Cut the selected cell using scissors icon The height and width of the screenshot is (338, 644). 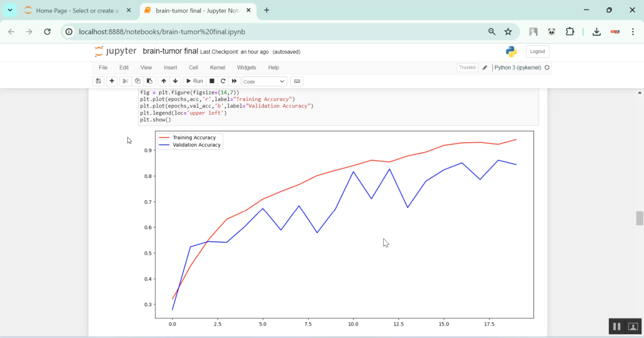pos(125,81)
